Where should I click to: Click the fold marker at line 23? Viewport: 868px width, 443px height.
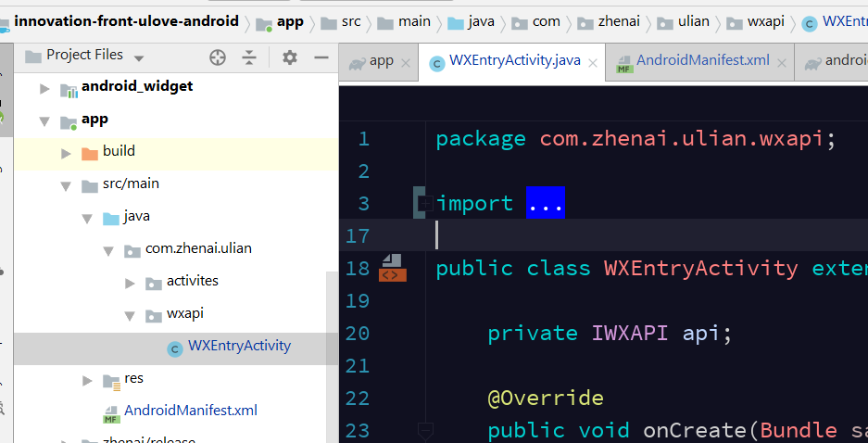(x=425, y=430)
